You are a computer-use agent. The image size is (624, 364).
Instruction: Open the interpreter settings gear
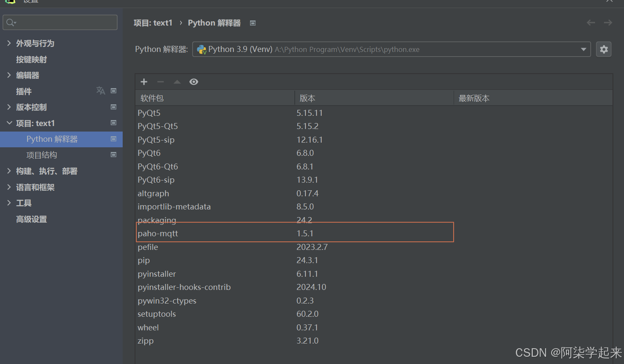604,49
